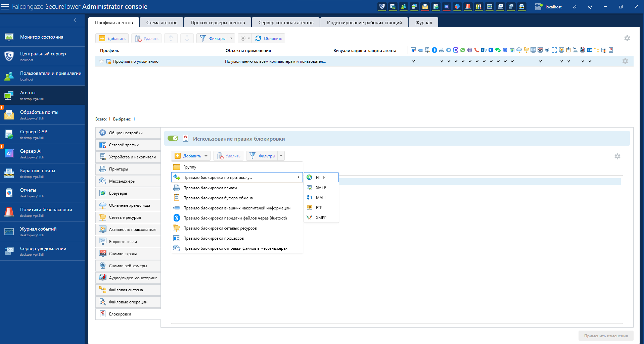Click the Bluetooth column header icon
The image size is (644, 344).
[x=434, y=50]
